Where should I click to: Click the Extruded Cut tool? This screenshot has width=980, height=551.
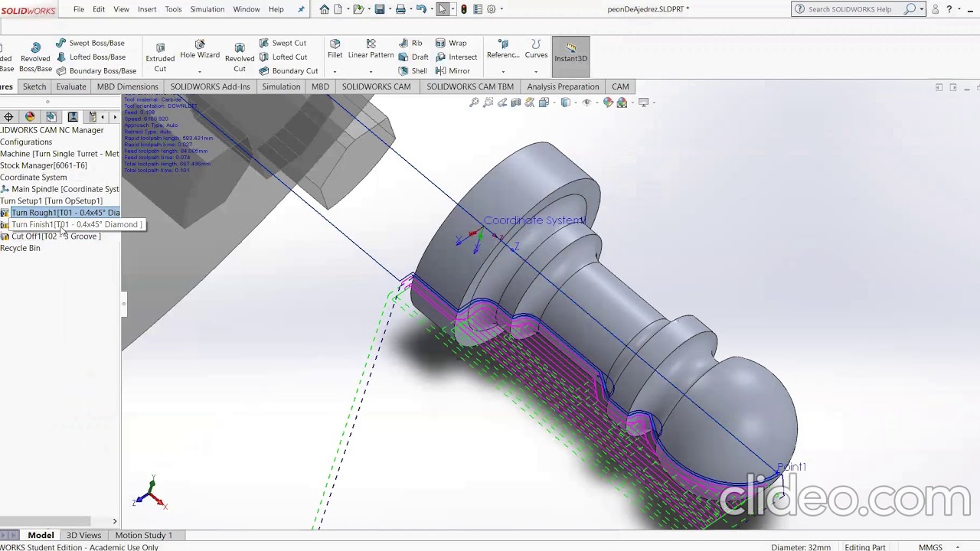(x=160, y=57)
